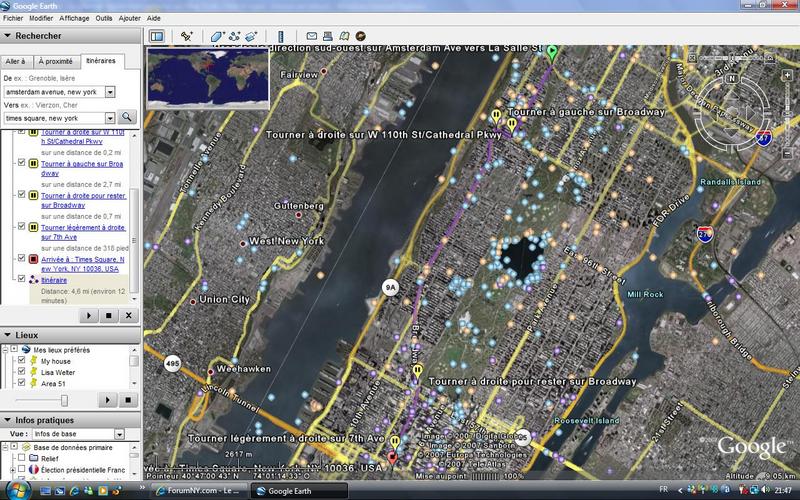This screenshot has width=800, height=500.
Task: Click the 495 route shield on map
Action: (172, 364)
